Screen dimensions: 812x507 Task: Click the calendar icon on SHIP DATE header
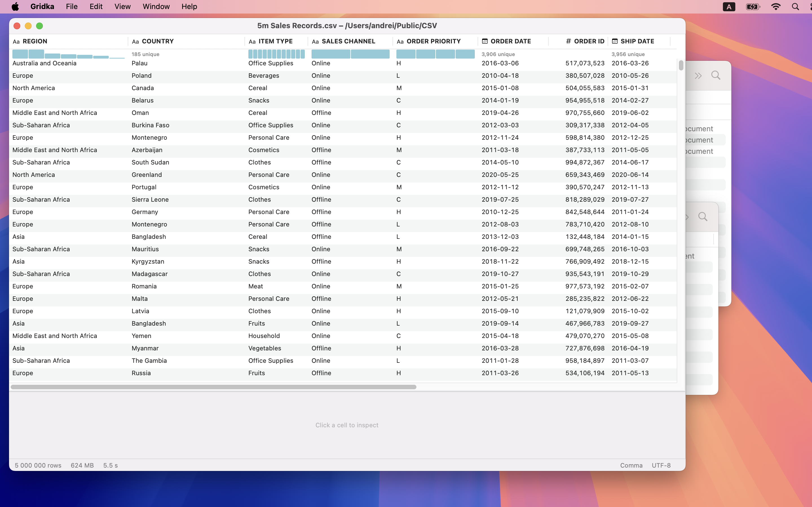point(615,41)
